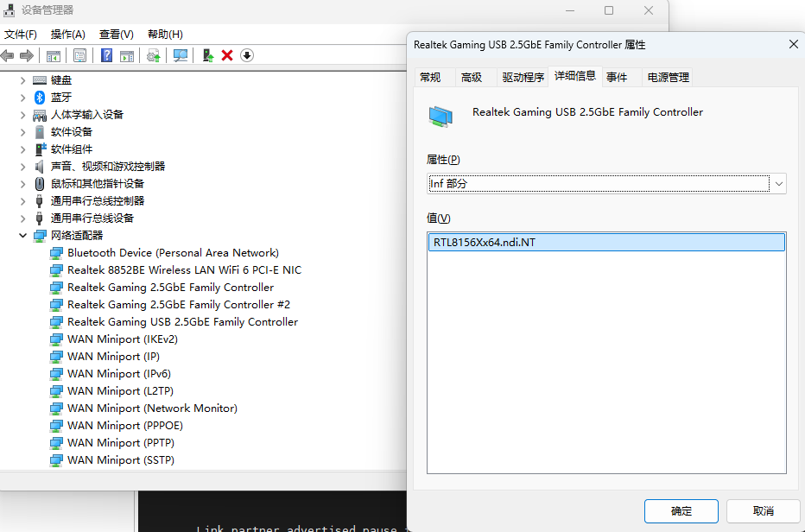Screen dimensions: 805x532
Task: Open the 操作(A) menu
Action: (x=67, y=35)
